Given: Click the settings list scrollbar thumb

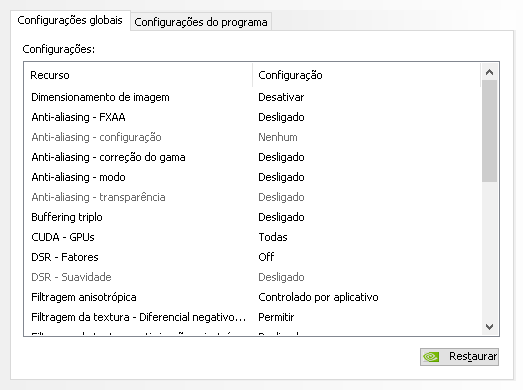Looking at the screenshot, I should pyautogui.click(x=489, y=131).
